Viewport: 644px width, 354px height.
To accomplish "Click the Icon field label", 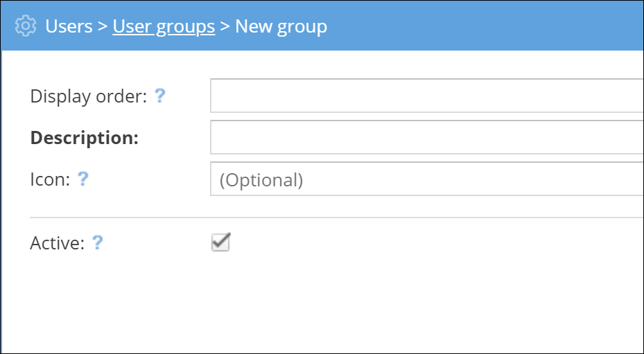I will [50, 180].
